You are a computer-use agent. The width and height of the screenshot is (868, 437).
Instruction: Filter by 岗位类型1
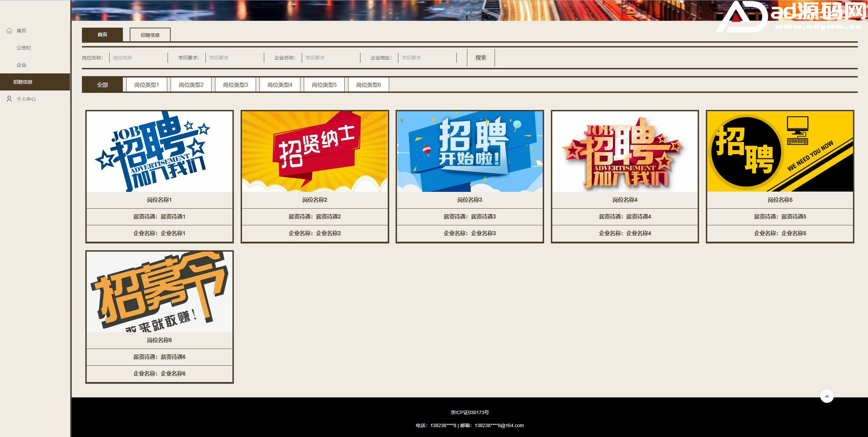pyautogui.click(x=146, y=85)
